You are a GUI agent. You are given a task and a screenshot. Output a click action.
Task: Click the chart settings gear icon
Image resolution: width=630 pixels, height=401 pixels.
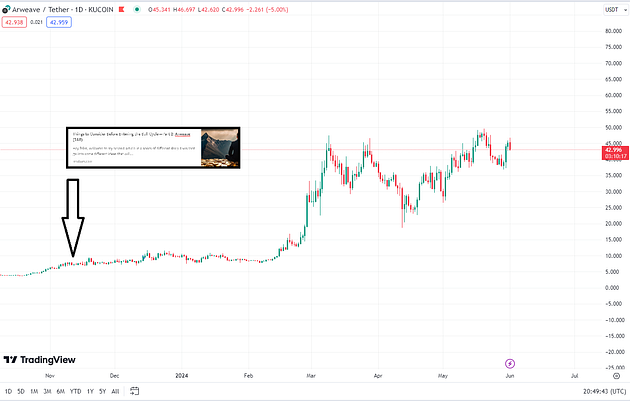[616, 376]
